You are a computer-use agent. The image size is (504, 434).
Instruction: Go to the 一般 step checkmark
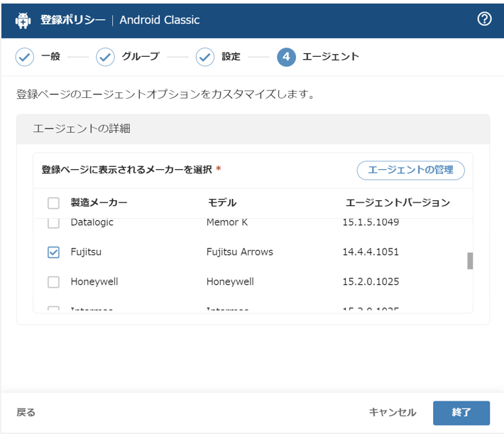[24, 57]
